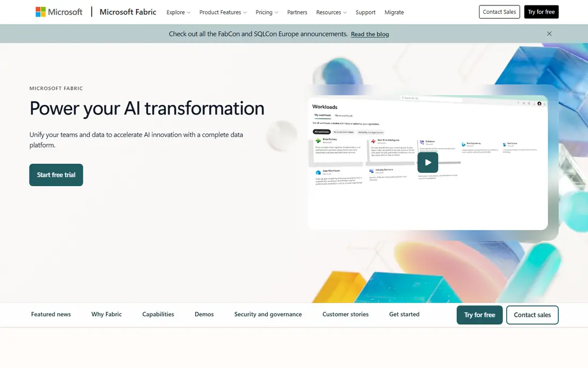The image size is (588, 368).
Task: Click the Data Engineering icon in video
Action: coord(463,144)
